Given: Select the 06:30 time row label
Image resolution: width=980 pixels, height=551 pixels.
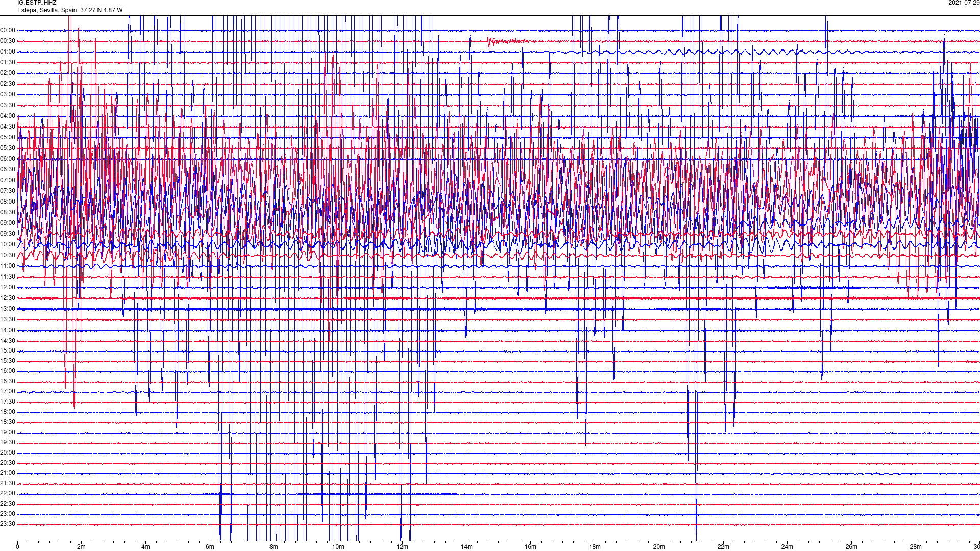Looking at the screenshot, I should (8, 170).
